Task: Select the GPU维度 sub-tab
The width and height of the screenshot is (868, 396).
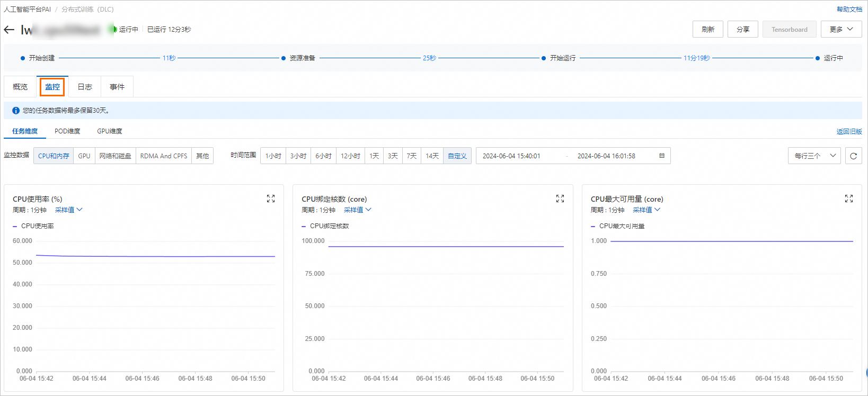Action: click(110, 131)
